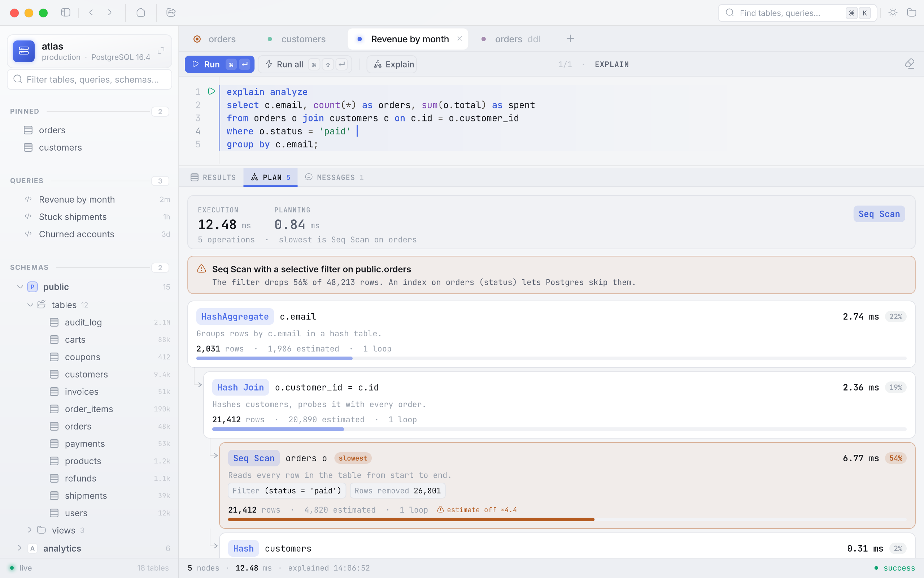924x578 pixels.
Task: Click the Seq Scan badge in summary card
Action: pos(879,214)
